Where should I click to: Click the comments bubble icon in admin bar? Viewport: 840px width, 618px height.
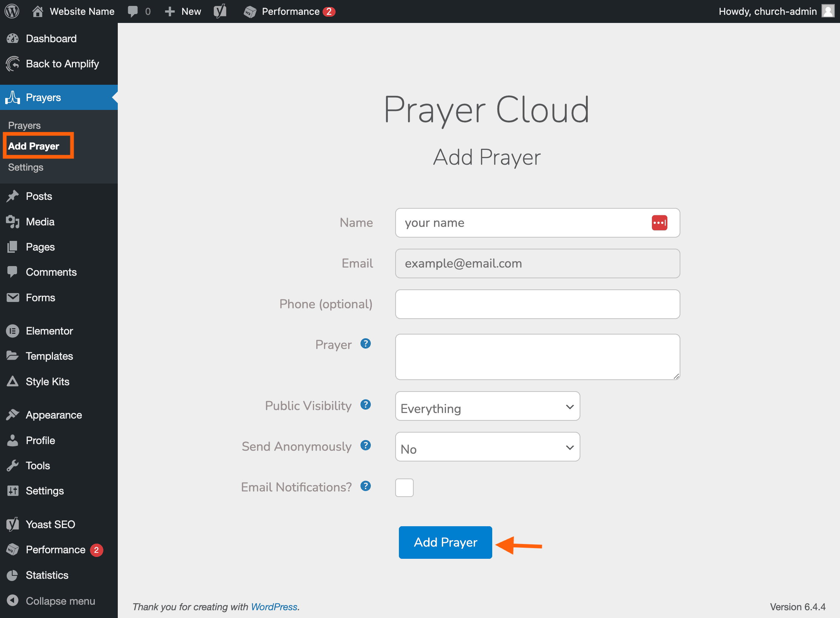[x=133, y=11]
